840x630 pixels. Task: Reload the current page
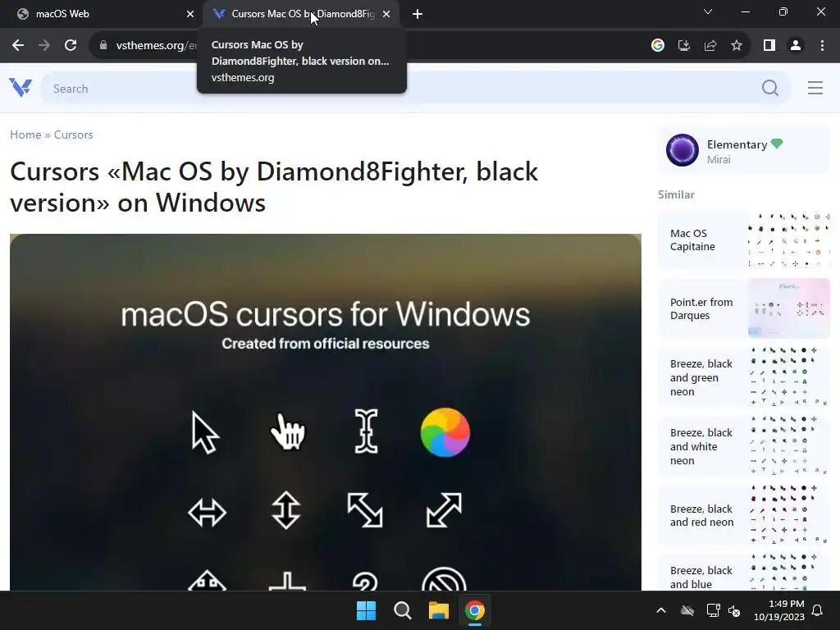(71, 46)
